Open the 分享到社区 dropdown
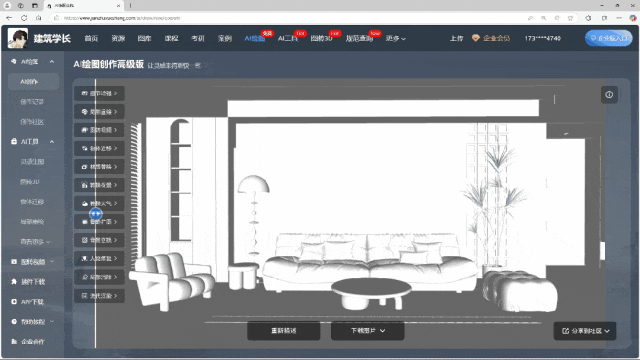640x360 pixels. [585, 331]
